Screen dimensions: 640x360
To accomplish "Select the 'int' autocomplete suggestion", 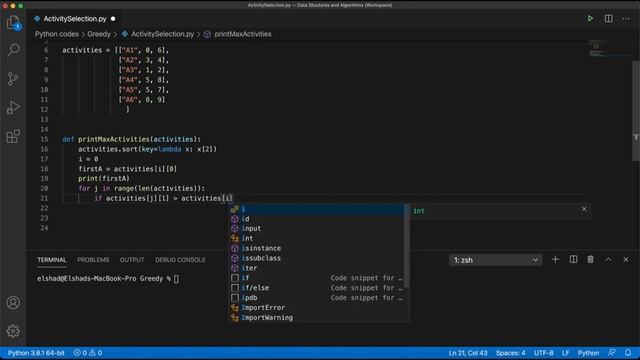I will pyautogui.click(x=316, y=238).
